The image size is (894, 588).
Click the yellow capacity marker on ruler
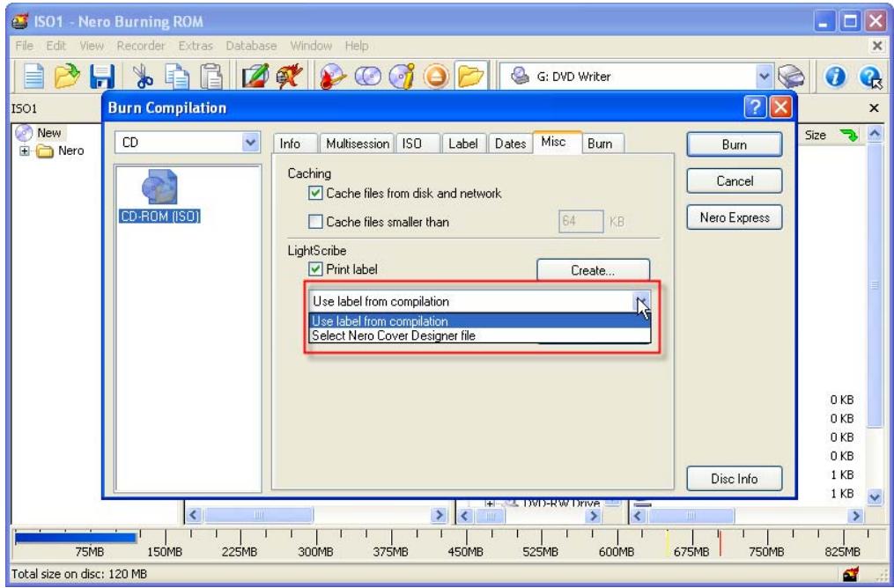pyautogui.click(x=667, y=546)
